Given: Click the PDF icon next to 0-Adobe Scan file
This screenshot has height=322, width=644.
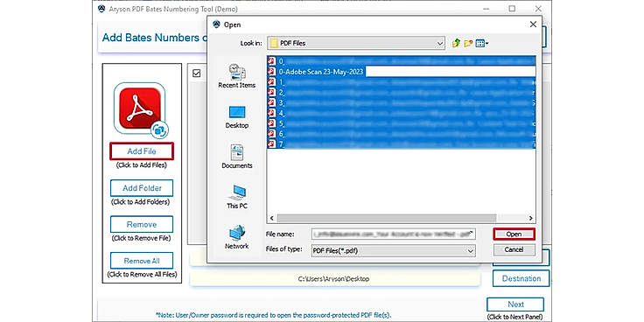Looking at the screenshot, I should tap(271, 72).
